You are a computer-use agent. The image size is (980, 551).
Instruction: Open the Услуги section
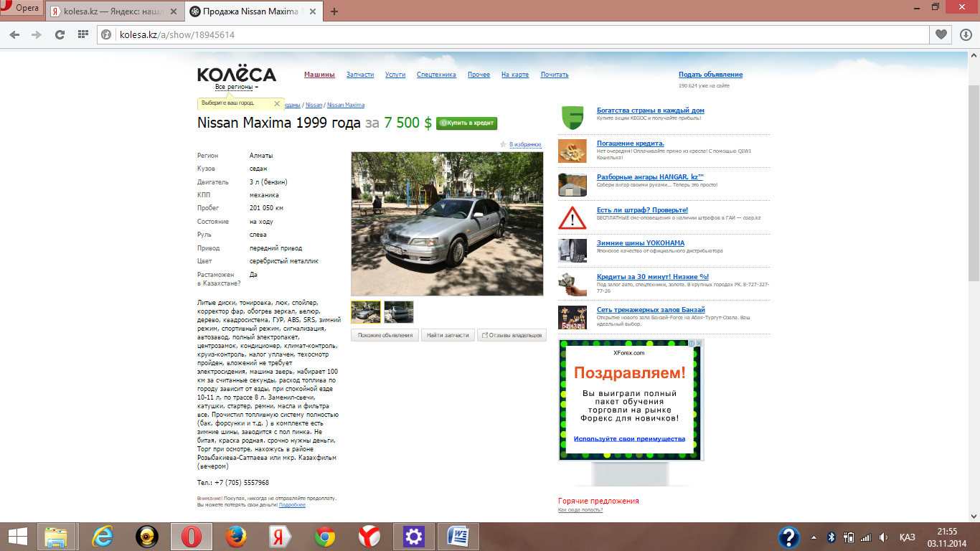click(395, 75)
